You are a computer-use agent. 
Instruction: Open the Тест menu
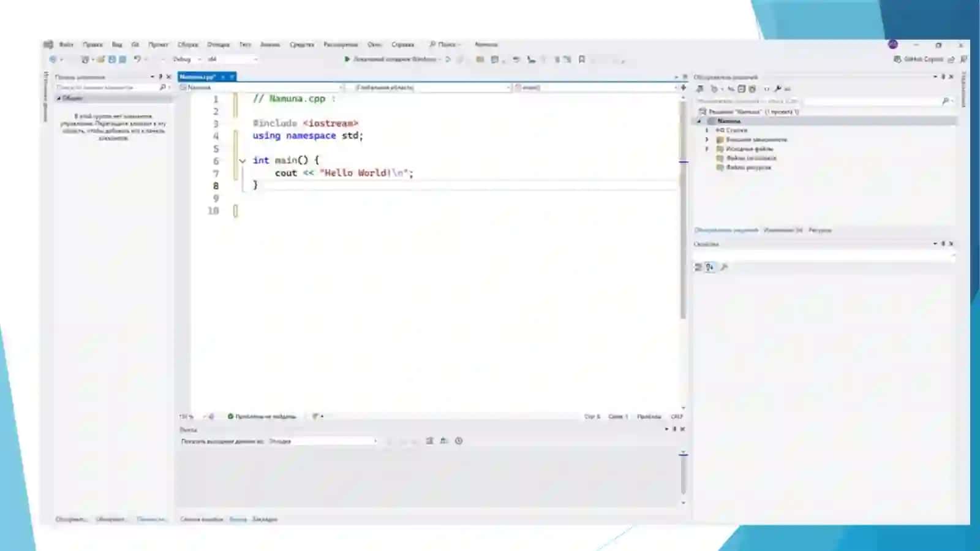click(x=245, y=44)
